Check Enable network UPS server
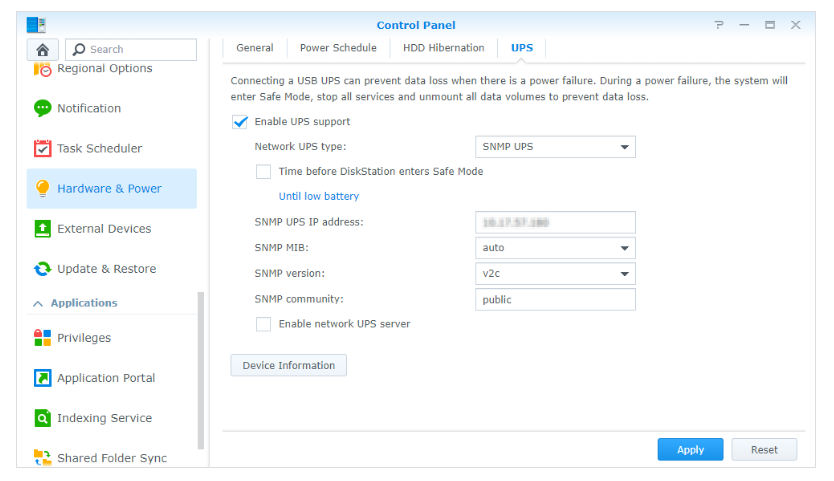This screenshot has width=834, height=481. tap(263, 324)
